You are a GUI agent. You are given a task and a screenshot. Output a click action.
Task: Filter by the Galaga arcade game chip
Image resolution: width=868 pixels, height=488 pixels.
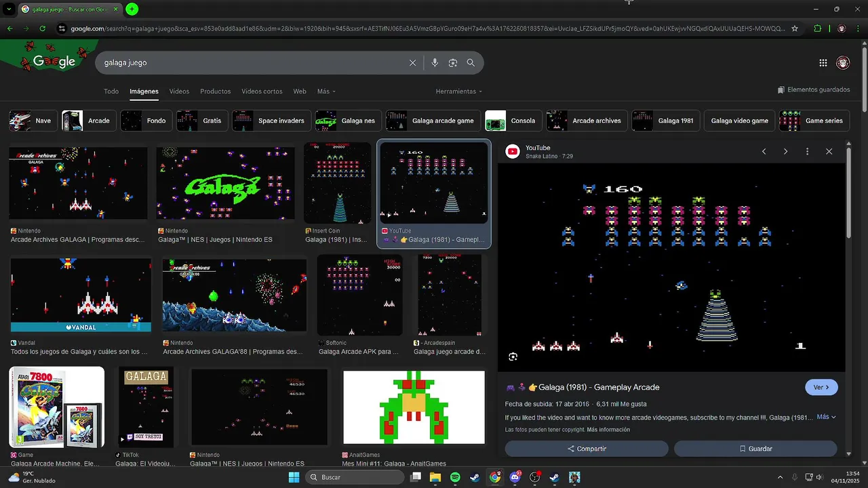tap(433, 121)
